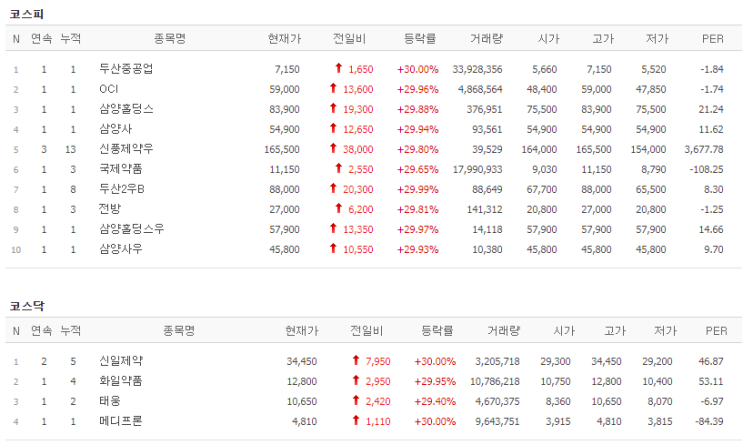
Task: Click the red up arrow beside 2,420
Action: tap(356, 400)
